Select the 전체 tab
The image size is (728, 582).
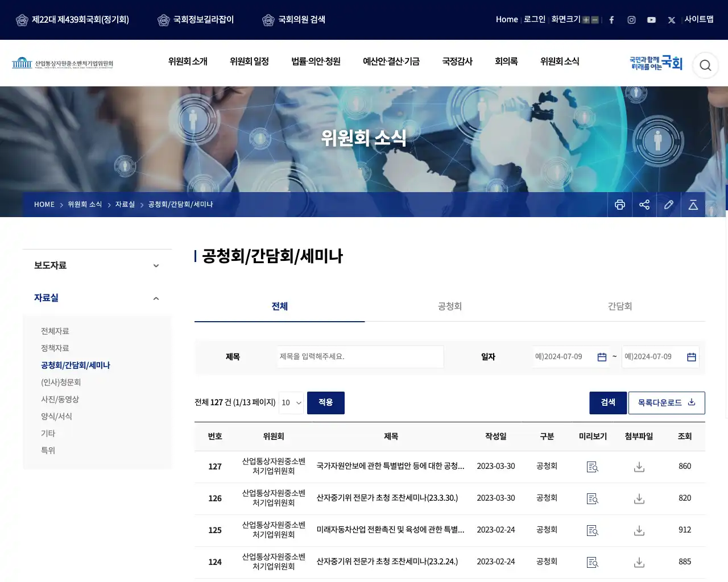click(280, 306)
